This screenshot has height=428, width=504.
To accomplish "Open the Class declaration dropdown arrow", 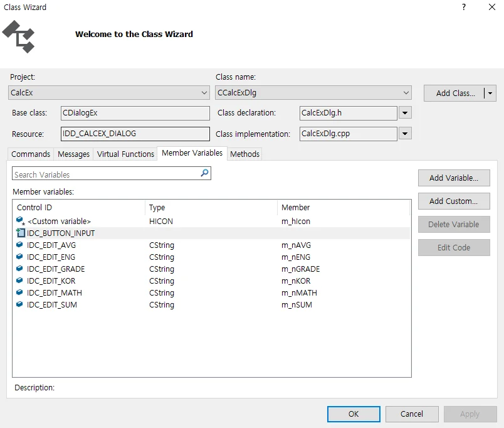I will click(x=405, y=112).
